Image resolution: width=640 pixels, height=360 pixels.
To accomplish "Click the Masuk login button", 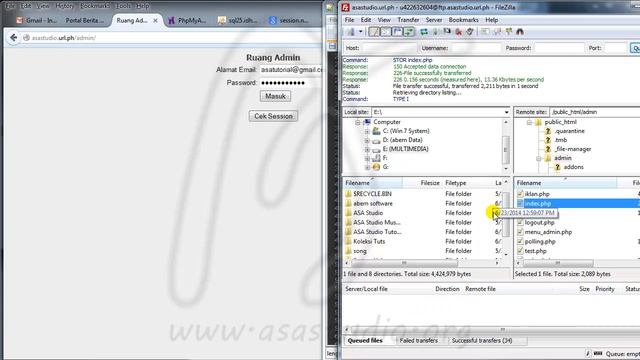I will coord(276,96).
